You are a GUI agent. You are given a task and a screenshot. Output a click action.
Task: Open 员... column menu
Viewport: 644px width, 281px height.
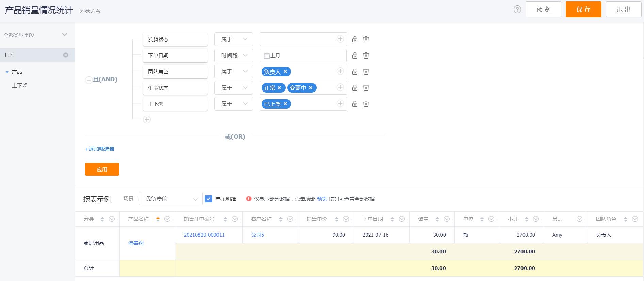579,219
